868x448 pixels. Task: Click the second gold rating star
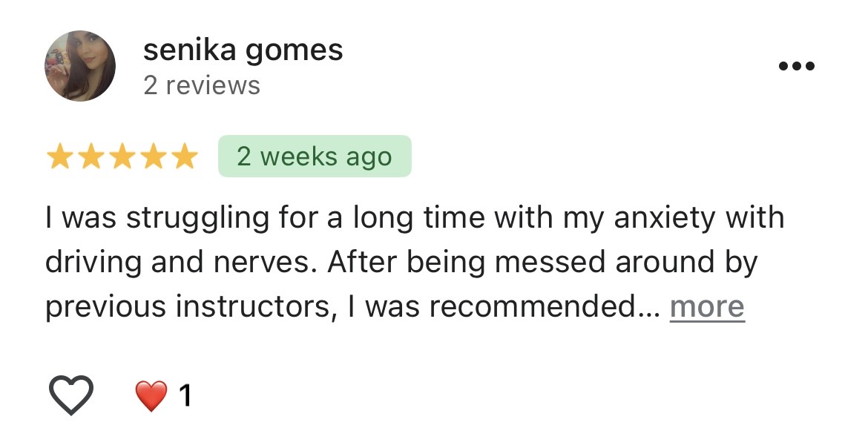pos(91,157)
